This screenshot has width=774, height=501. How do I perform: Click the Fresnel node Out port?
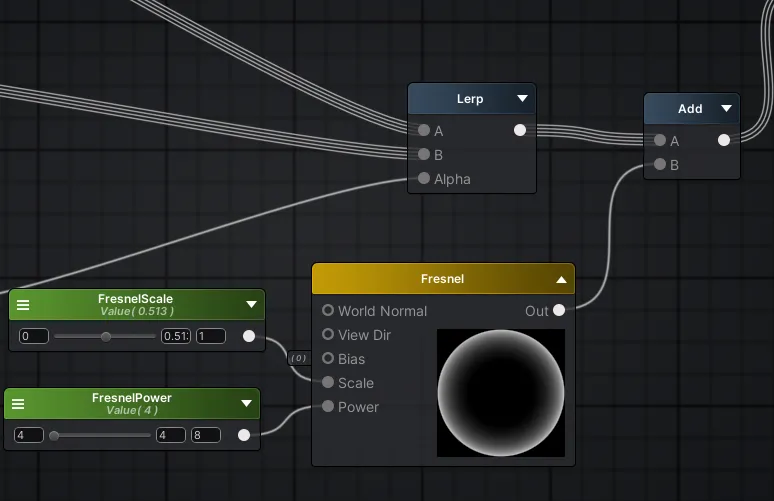pyautogui.click(x=559, y=311)
